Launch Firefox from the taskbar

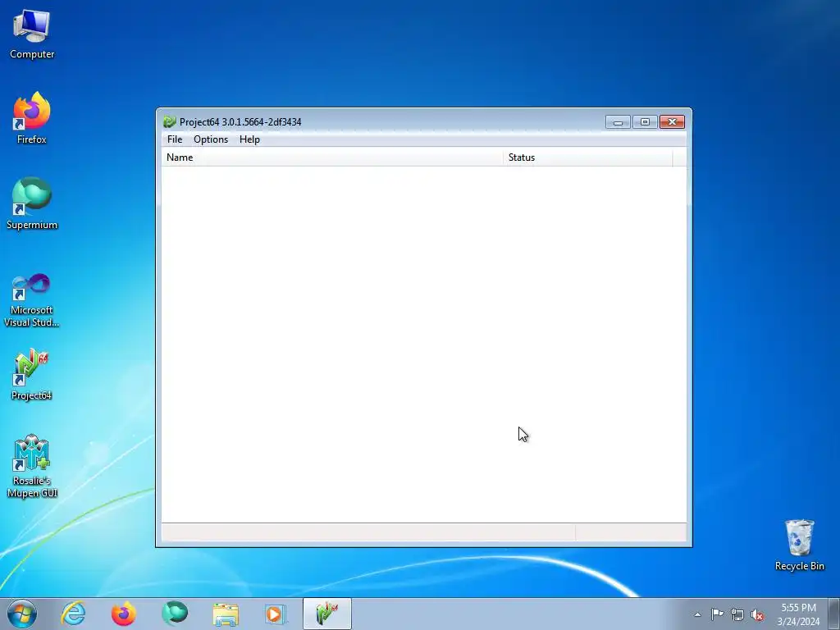[124, 614]
